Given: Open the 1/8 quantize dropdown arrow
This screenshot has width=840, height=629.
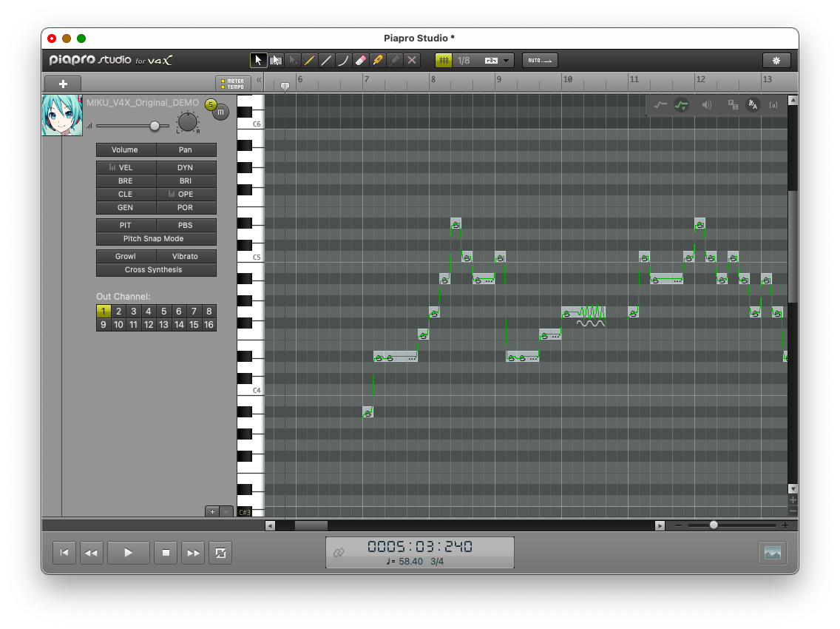Looking at the screenshot, I should [x=507, y=61].
